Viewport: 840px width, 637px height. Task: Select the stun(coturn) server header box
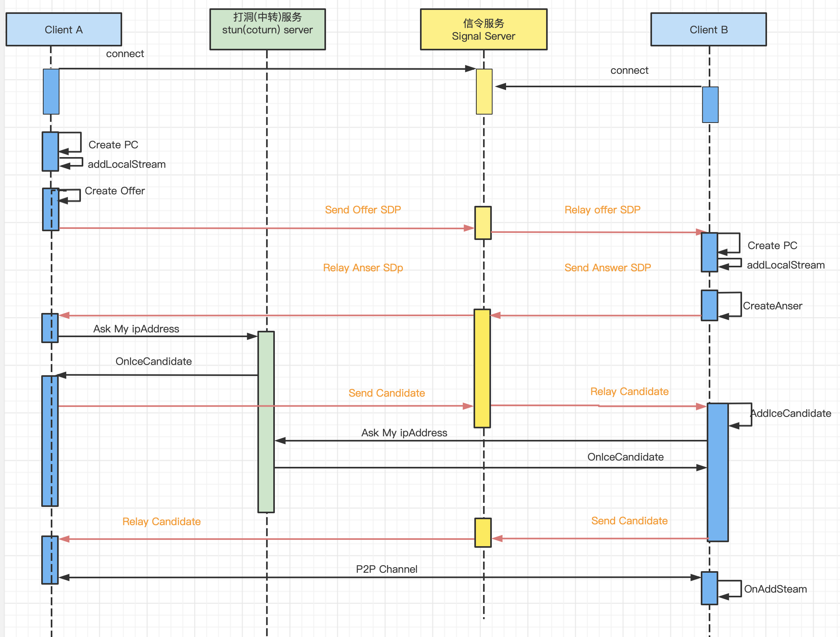point(267,29)
